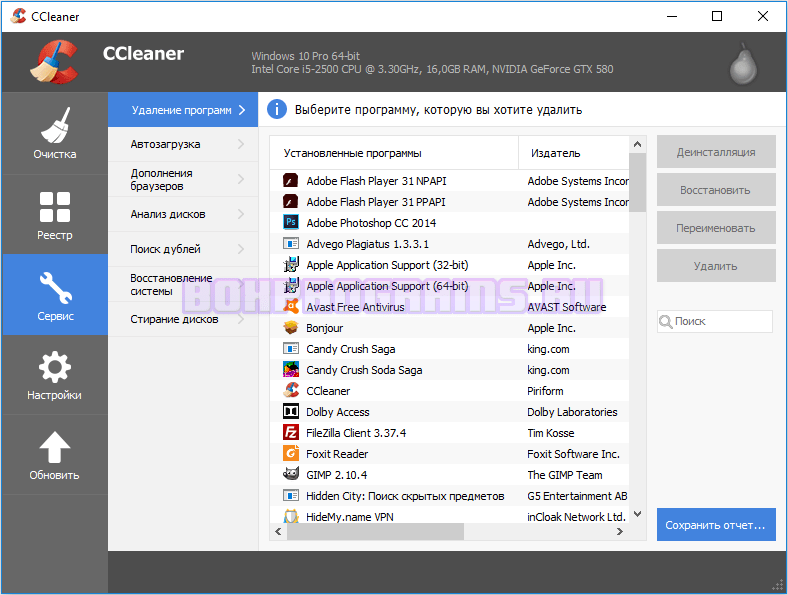
Task: Click the CCleaner logo in header
Action: (54, 61)
